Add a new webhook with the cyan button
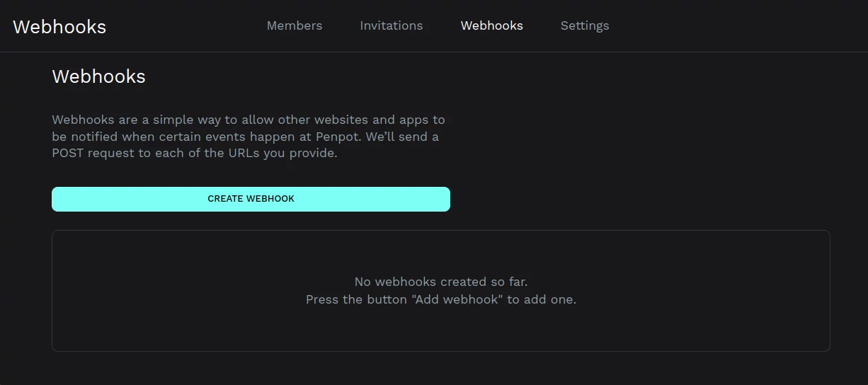 [251, 199]
